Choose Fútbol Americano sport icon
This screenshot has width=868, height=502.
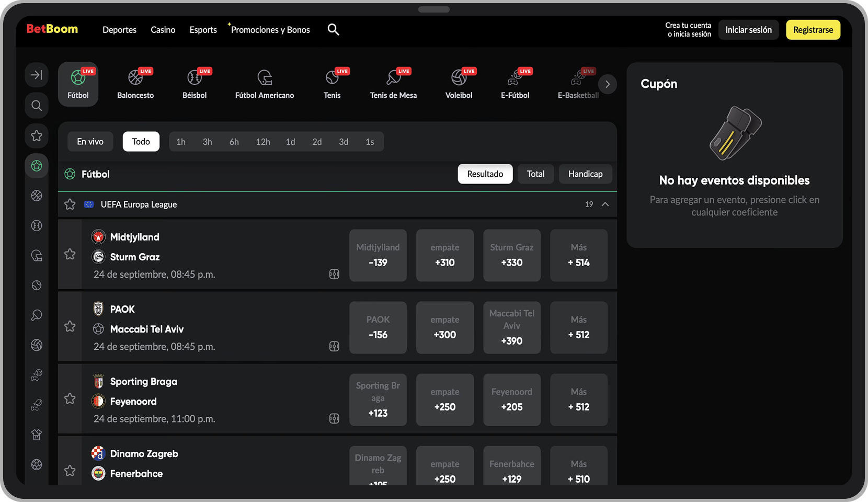point(265,84)
